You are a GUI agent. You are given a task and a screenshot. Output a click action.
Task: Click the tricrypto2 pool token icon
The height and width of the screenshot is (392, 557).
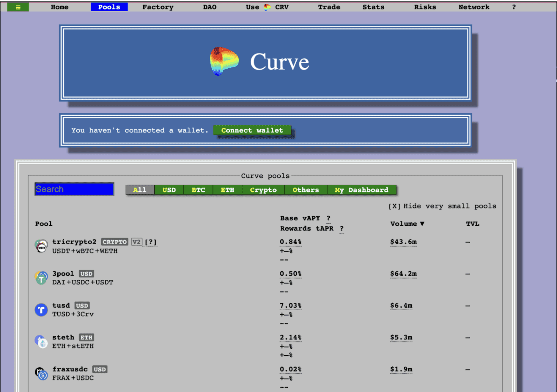coord(41,246)
